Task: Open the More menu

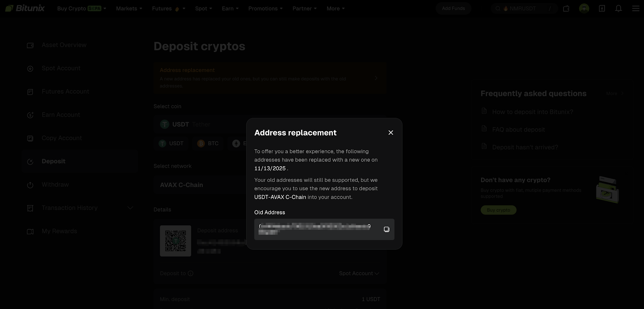Action: pyautogui.click(x=335, y=8)
